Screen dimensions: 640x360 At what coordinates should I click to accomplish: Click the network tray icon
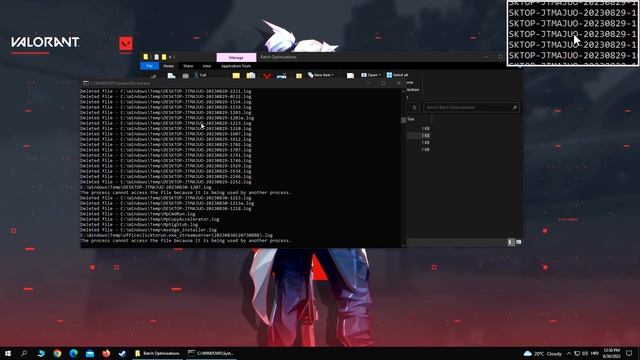click(x=577, y=353)
